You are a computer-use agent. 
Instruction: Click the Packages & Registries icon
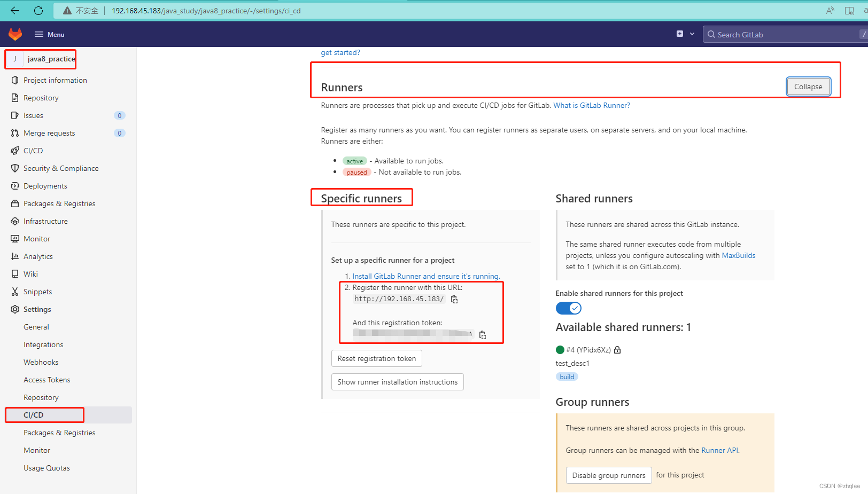pyautogui.click(x=15, y=203)
